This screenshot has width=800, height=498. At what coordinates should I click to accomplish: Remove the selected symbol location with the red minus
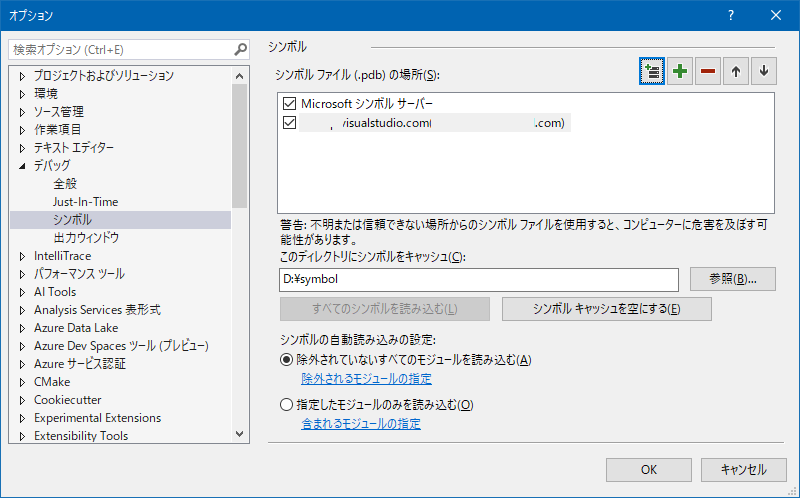pos(708,71)
